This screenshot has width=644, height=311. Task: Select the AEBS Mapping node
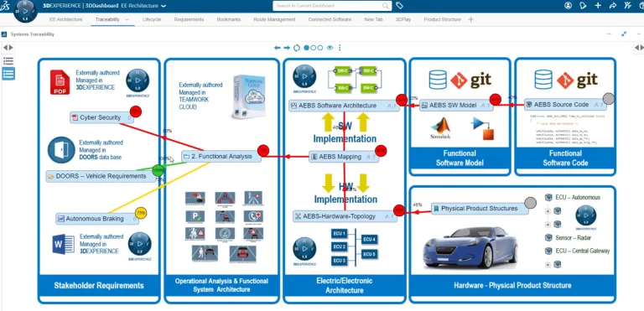click(343, 157)
